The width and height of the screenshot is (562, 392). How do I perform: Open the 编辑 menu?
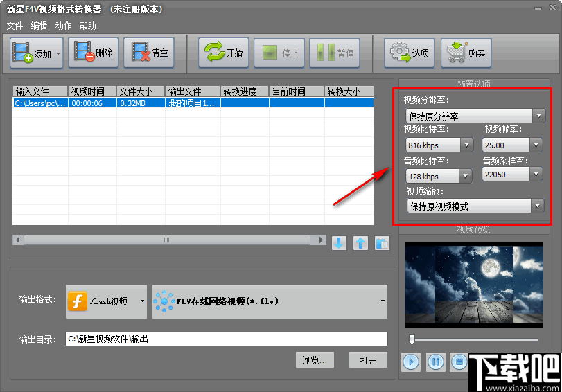[x=39, y=26]
